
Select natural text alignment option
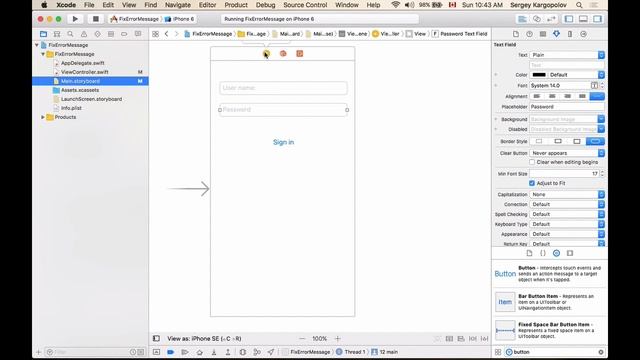pos(597,96)
